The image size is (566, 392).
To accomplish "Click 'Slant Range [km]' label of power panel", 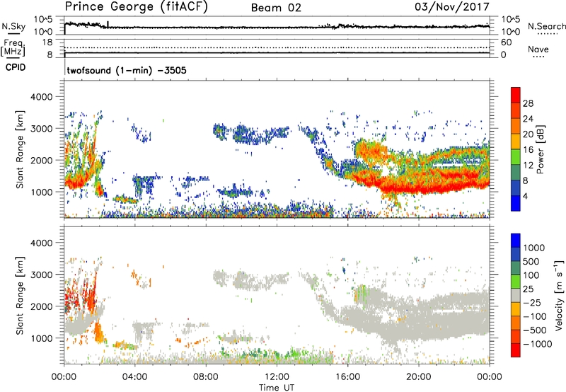I will 20,149.
